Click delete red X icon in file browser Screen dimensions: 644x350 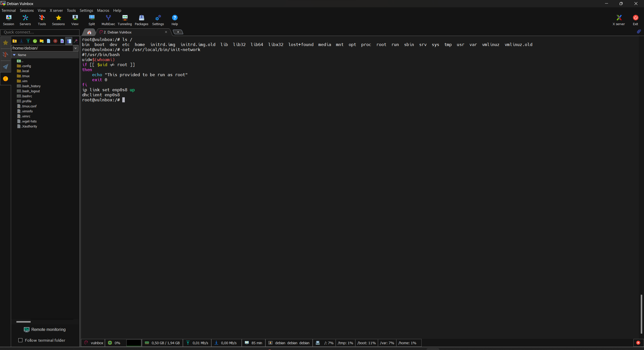[55, 41]
